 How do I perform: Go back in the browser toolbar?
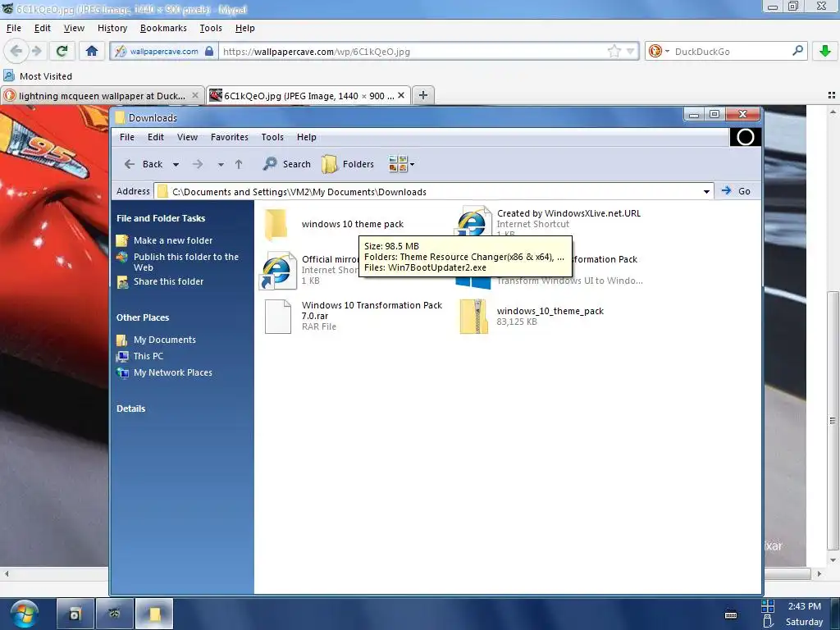coord(16,51)
